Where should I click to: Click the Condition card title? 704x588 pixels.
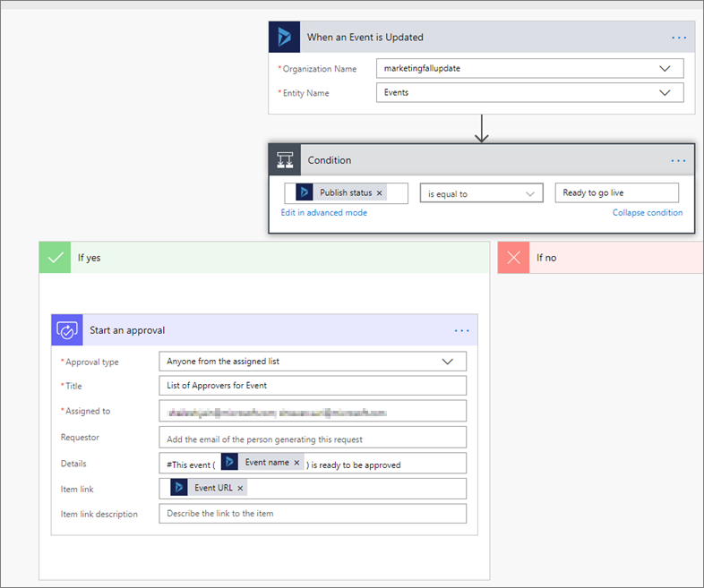pyautogui.click(x=330, y=160)
